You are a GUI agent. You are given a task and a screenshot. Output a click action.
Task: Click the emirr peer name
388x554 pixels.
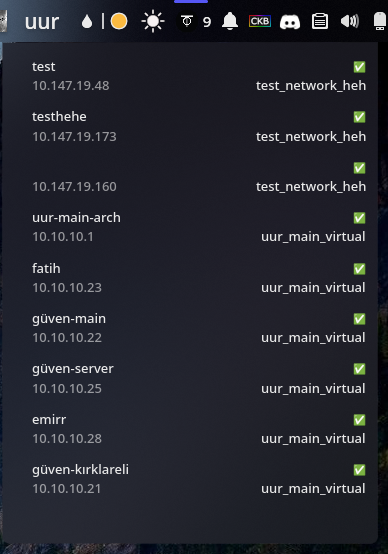pyautogui.click(x=49, y=420)
